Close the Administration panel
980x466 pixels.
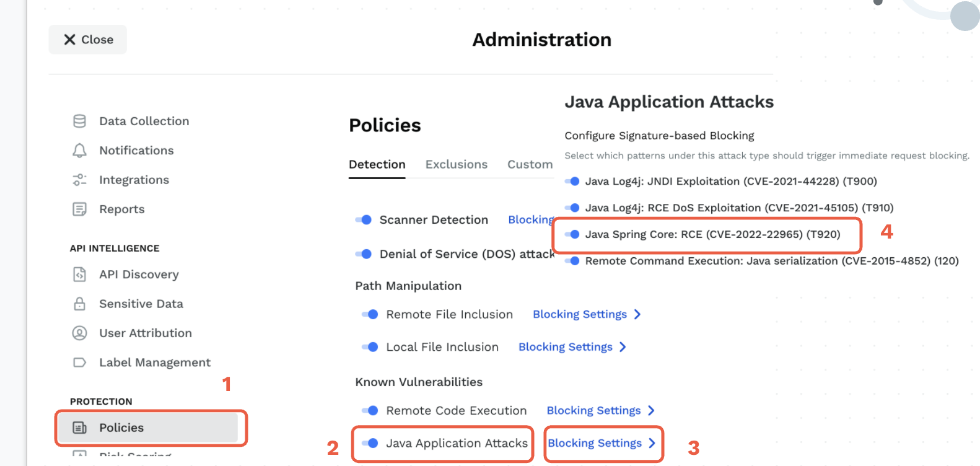(x=88, y=40)
